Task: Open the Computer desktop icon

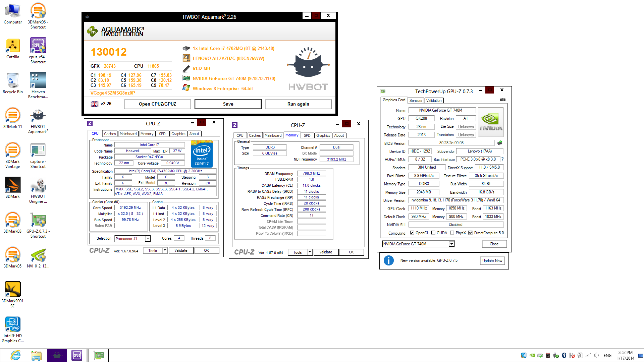Action: point(13,14)
